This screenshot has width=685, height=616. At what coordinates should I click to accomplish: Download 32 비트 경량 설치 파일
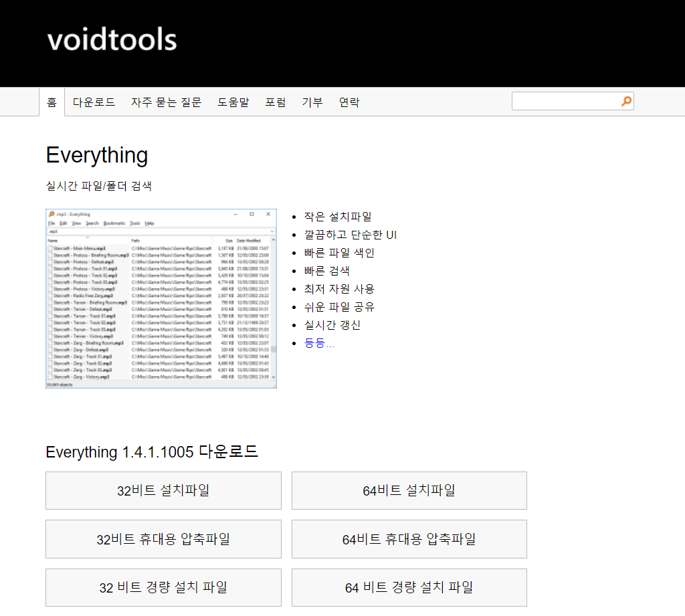coord(163,588)
